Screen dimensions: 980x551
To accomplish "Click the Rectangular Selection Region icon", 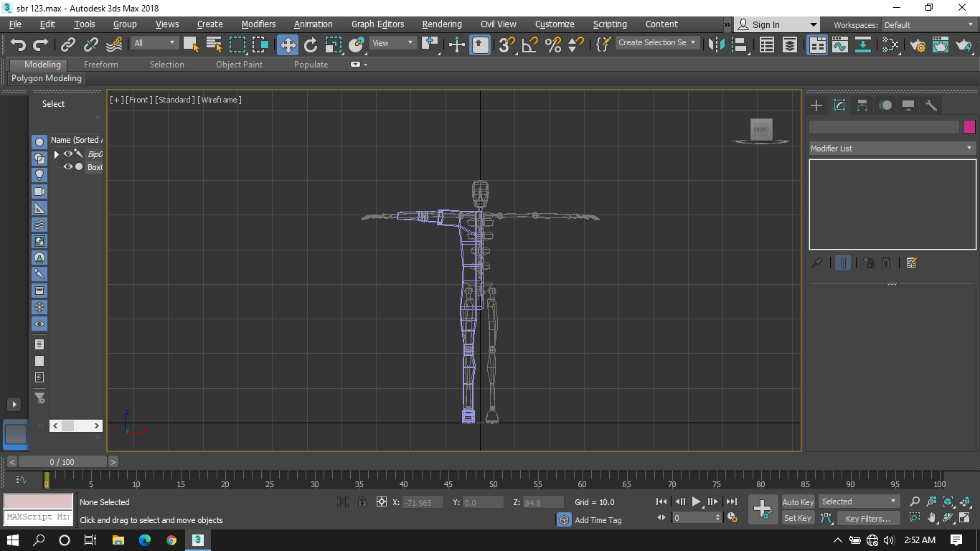I will coord(237,44).
